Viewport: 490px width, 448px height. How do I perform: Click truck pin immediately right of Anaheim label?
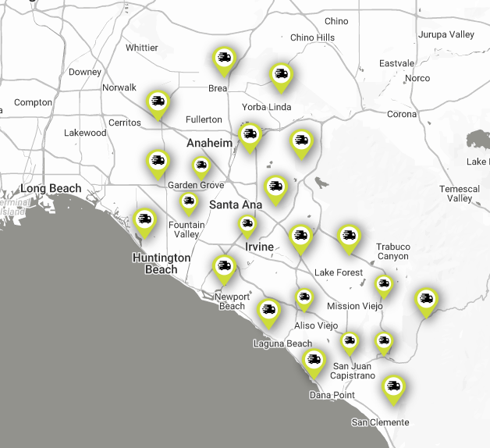250,136
